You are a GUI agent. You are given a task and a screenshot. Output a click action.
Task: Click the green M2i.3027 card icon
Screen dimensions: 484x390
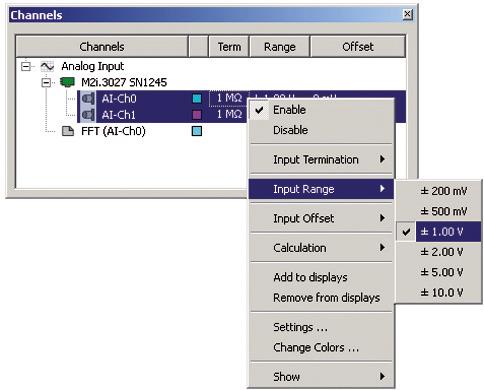point(67,82)
